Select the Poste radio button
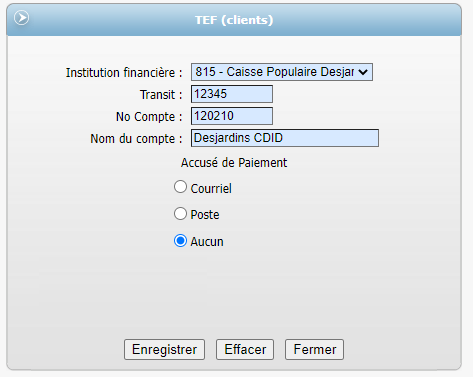The width and height of the screenshot is (473, 377). click(x=180, y=214)
